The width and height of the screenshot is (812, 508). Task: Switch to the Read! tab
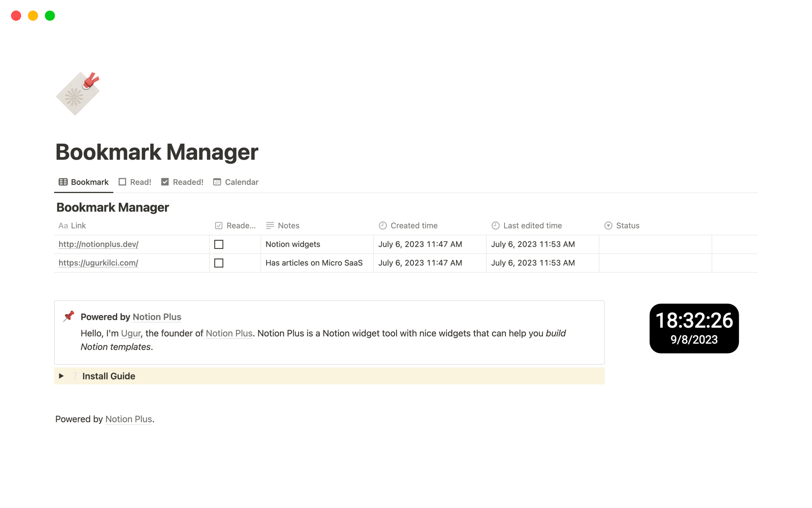pos(135,182)
